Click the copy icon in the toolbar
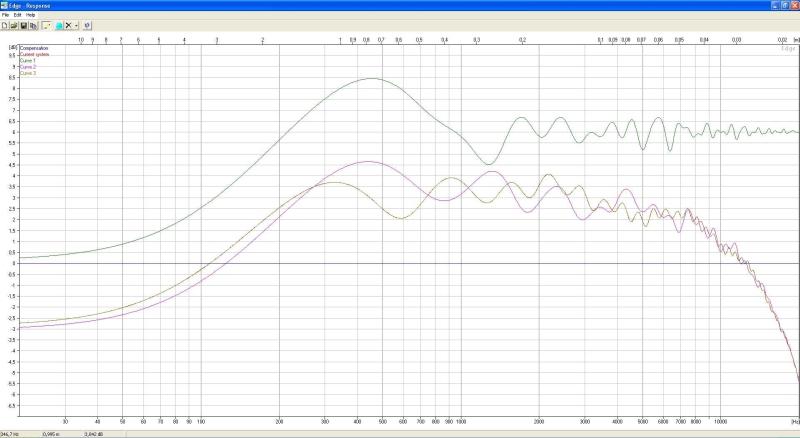This screenshot has width=800, height=438. 32,25
